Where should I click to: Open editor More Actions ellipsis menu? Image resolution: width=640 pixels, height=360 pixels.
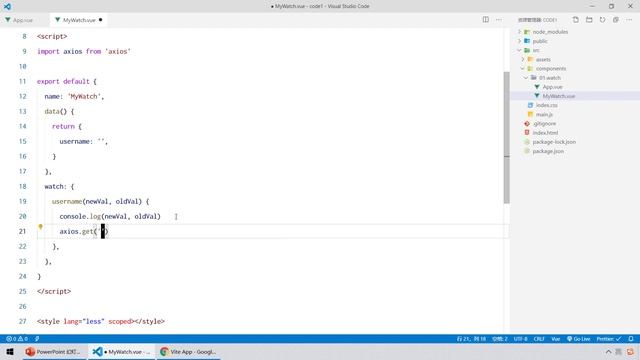coord(499,20)
